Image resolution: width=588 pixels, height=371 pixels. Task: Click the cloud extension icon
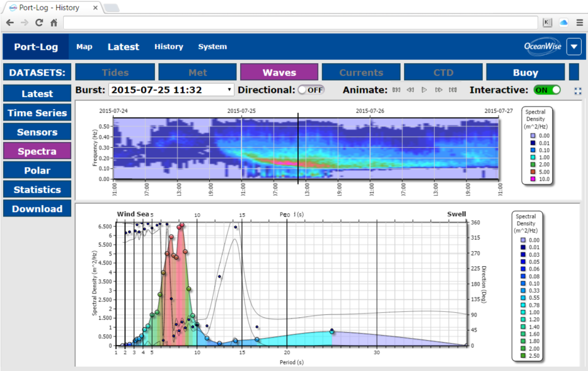point(563,22)
